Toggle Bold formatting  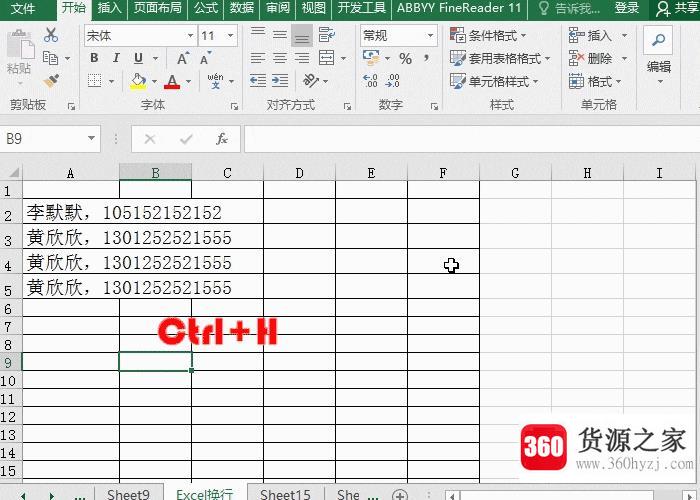[94, 58]
